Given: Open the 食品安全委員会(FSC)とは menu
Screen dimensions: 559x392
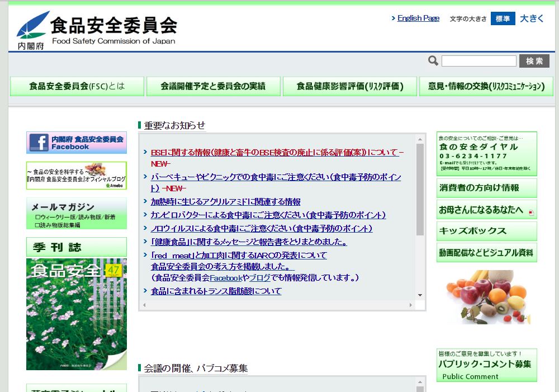Looking at the screenshot, I should (77, 87).
